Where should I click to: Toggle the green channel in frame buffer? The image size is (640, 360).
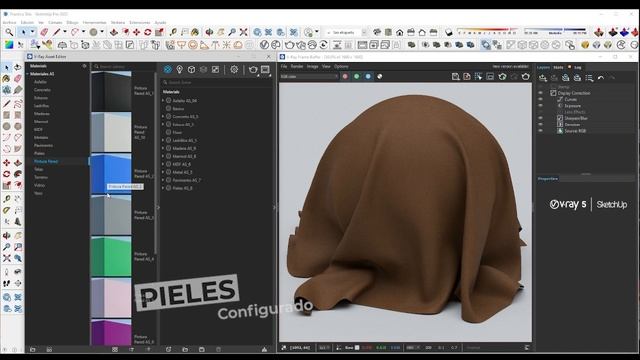pos(357,76)
